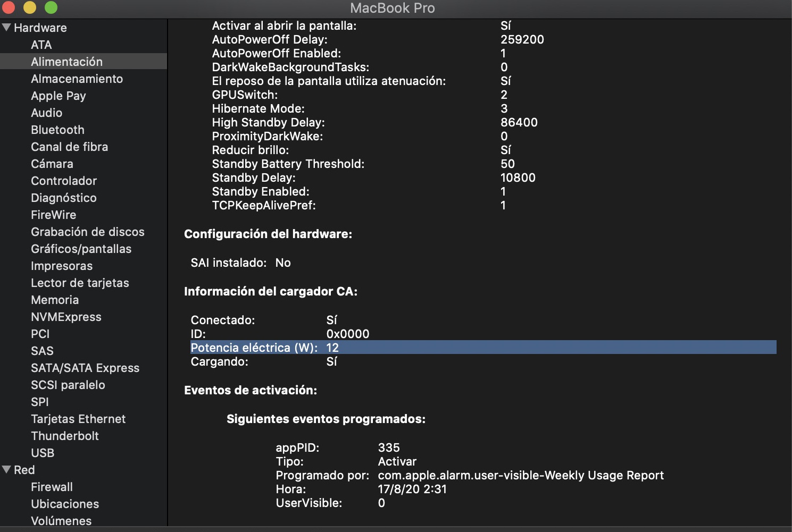Select Apple Pay in the sidebar
The height and width of the screenshot is (532, 792).
tap(59, 96)
